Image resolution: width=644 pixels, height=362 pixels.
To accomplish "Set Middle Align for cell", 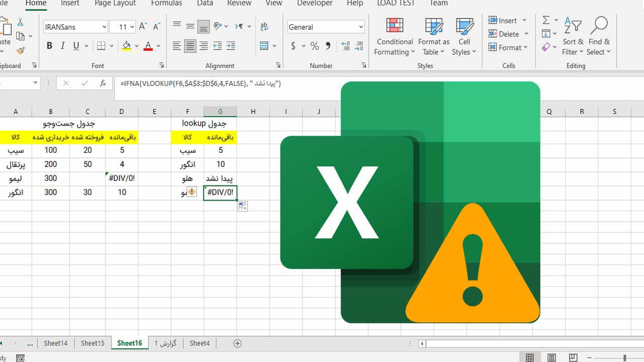I will [x=190, y=26].
